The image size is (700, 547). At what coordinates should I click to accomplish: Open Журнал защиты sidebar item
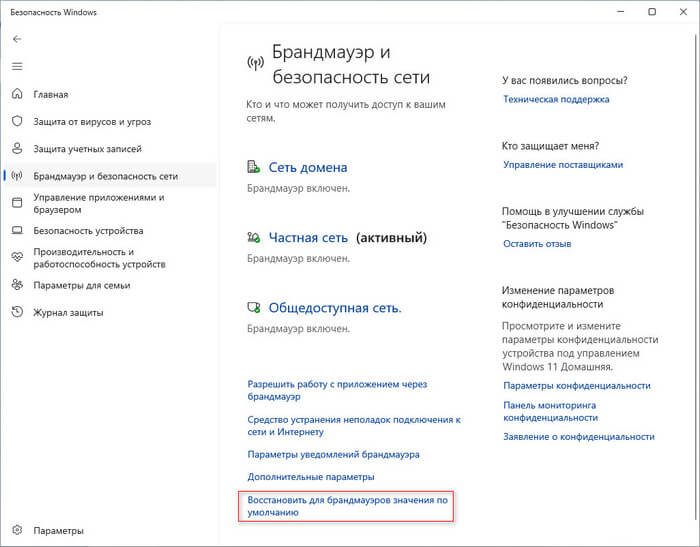click(67, 312)
